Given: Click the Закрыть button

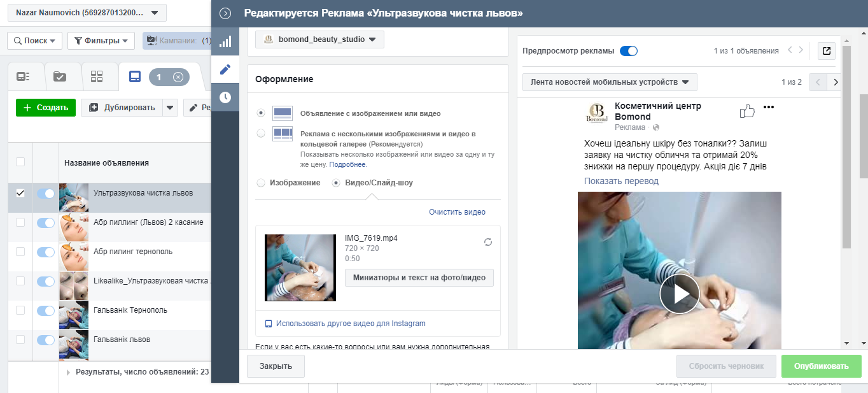Looking at the screenshot, I should click(276, 366).
